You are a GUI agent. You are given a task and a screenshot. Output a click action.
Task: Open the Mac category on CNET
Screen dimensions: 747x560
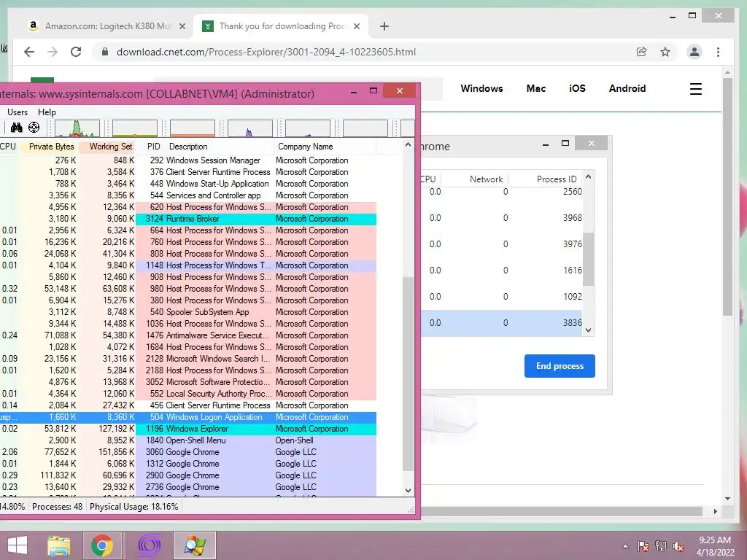pyautogui.click(x=536, y=88)
